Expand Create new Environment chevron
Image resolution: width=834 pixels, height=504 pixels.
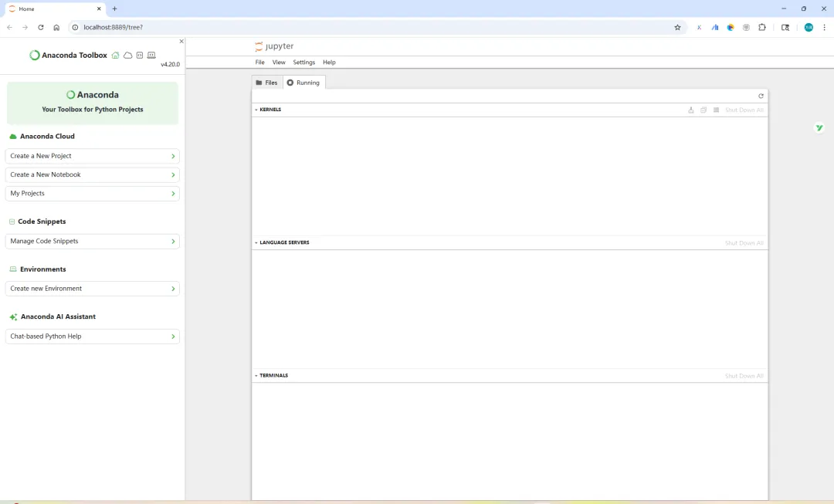pyautogui.click(x=173, y=289)
